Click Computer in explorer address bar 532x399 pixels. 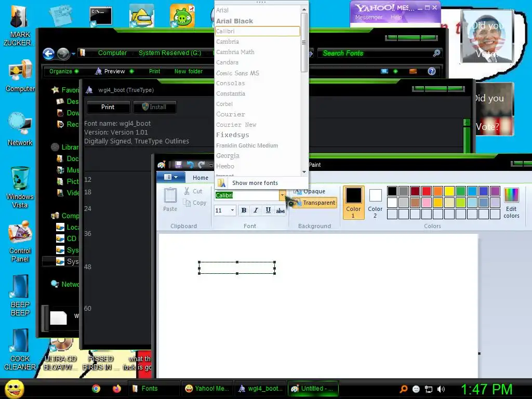click(x=112, y=53)
